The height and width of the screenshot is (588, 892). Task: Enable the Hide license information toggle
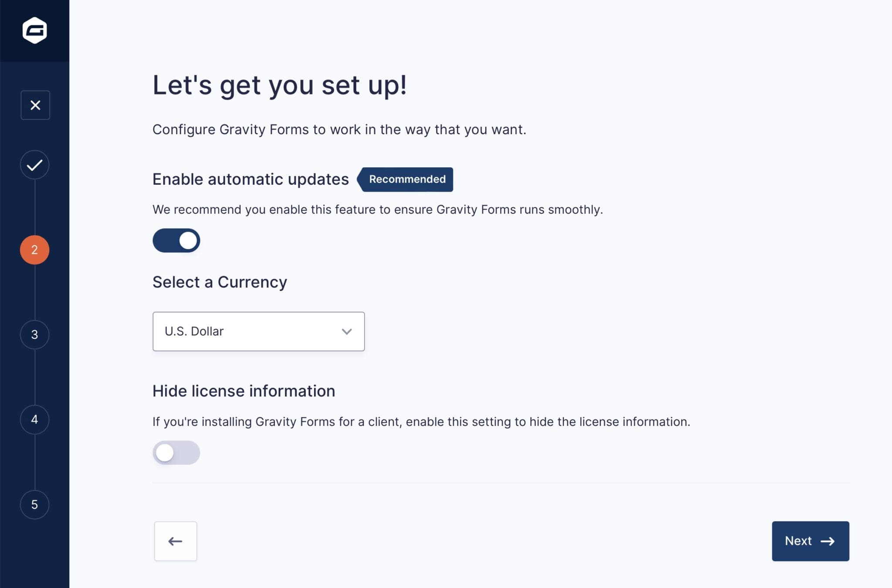pos(176,452)
